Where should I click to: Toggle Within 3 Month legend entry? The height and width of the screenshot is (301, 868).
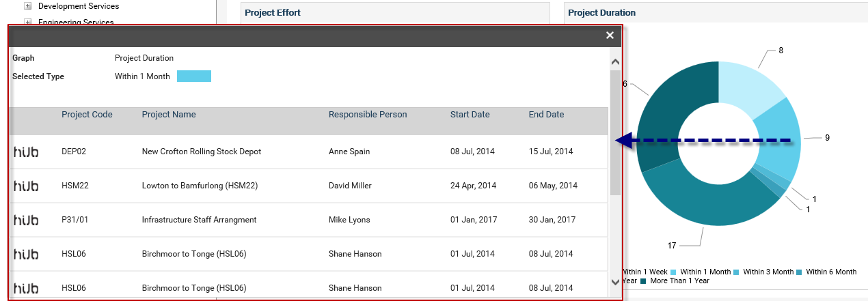(759, 272)
